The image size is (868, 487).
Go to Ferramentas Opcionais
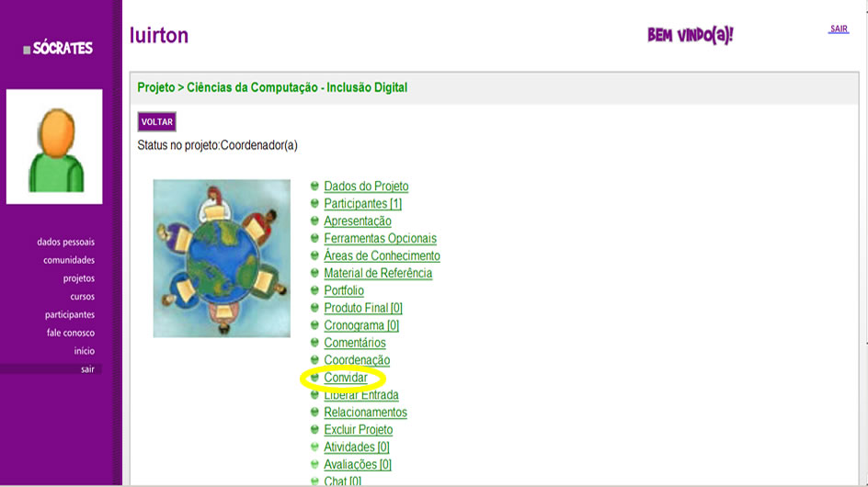(380, 239)
